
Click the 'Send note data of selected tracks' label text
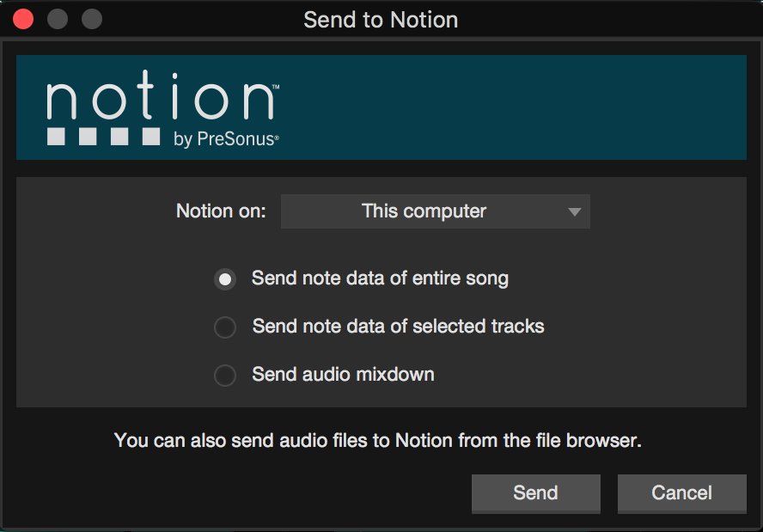pos(398,327)
